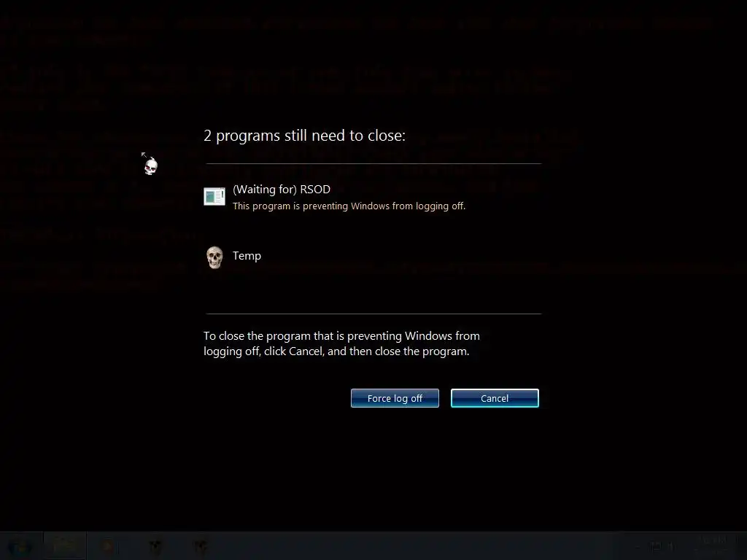The image size is (747, 560).
Task: Click the Force log off button
Action: point(395,398)
